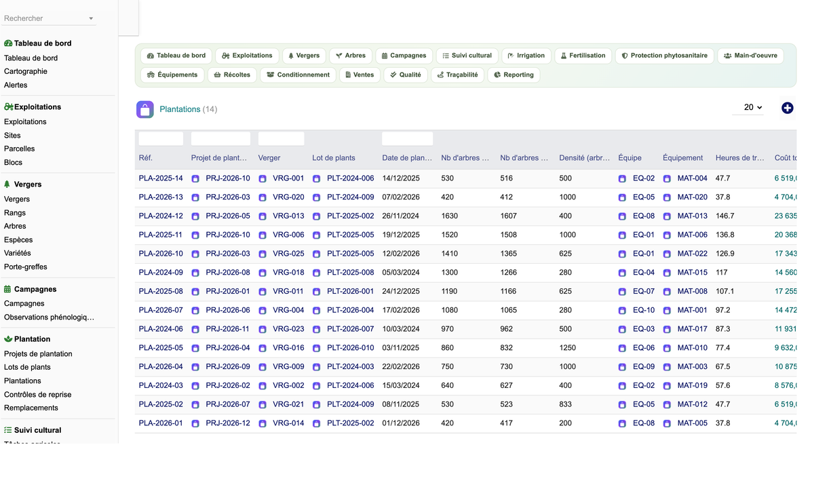Click icon beside PRJ-2026-02

[x=195, y=385]
